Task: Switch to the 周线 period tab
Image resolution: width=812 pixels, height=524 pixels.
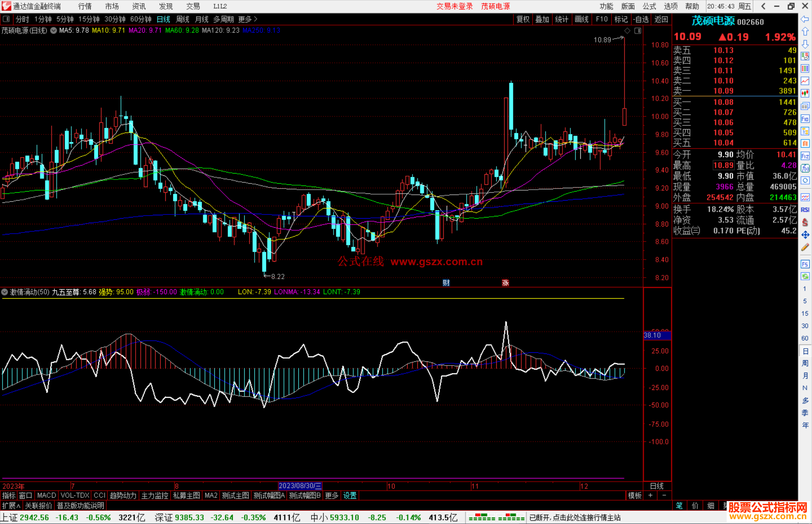Action: click(183, 19)
